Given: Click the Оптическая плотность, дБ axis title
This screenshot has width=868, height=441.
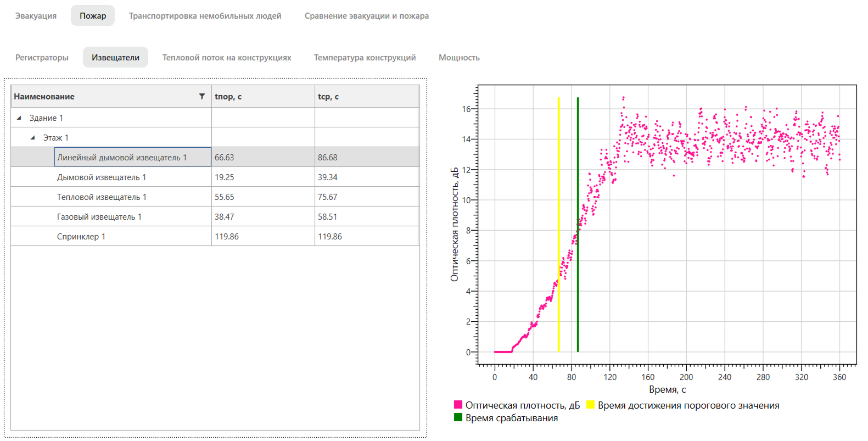Looking at the screenshot, I should pos(454,224).
